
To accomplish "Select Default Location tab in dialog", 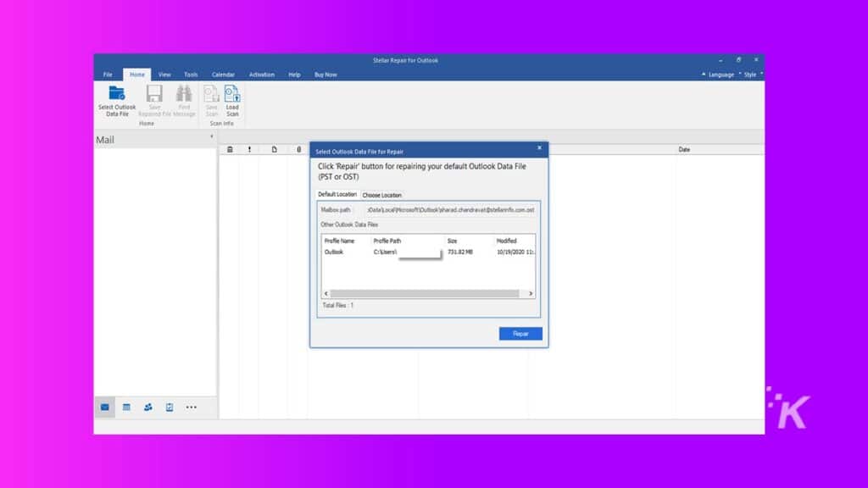I will pyautogui.click(x=337, y=194).
